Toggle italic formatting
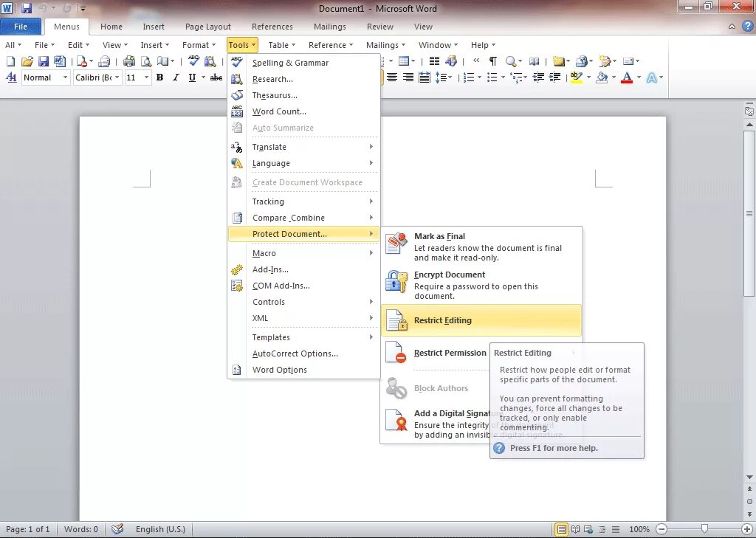The width and height of the screenshot is (756, 538). pos(175,77)
